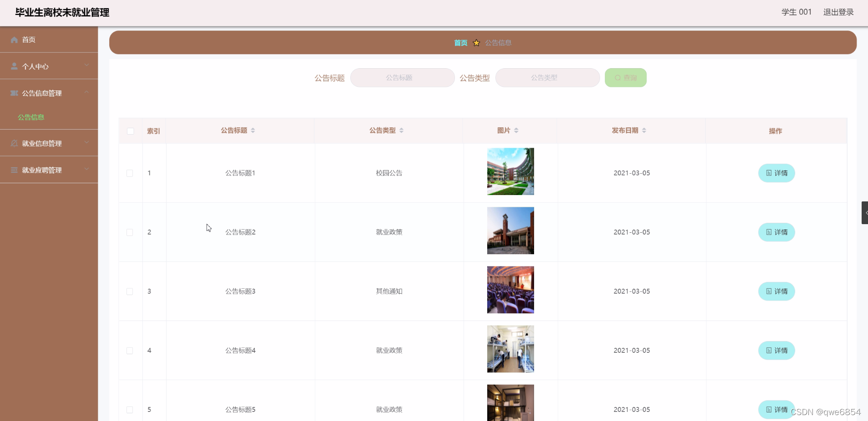Click the person icon next to 个人中心

pyautogui.click(x=14, y=66)
